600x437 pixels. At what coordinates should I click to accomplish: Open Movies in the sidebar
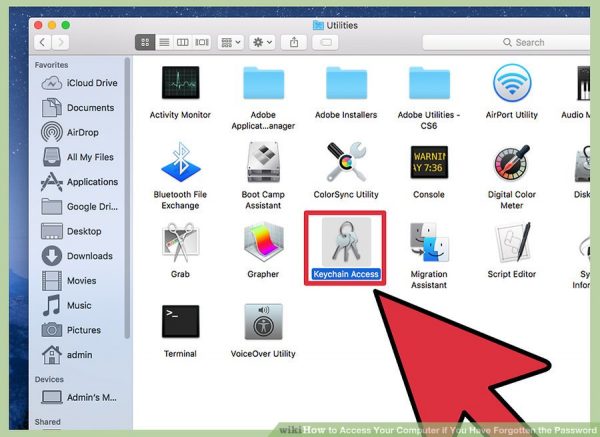point(69,280)
